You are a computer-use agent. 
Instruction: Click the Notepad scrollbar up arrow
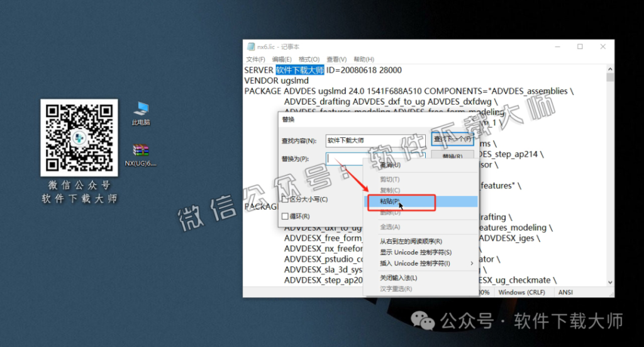[x=610, y=69]
